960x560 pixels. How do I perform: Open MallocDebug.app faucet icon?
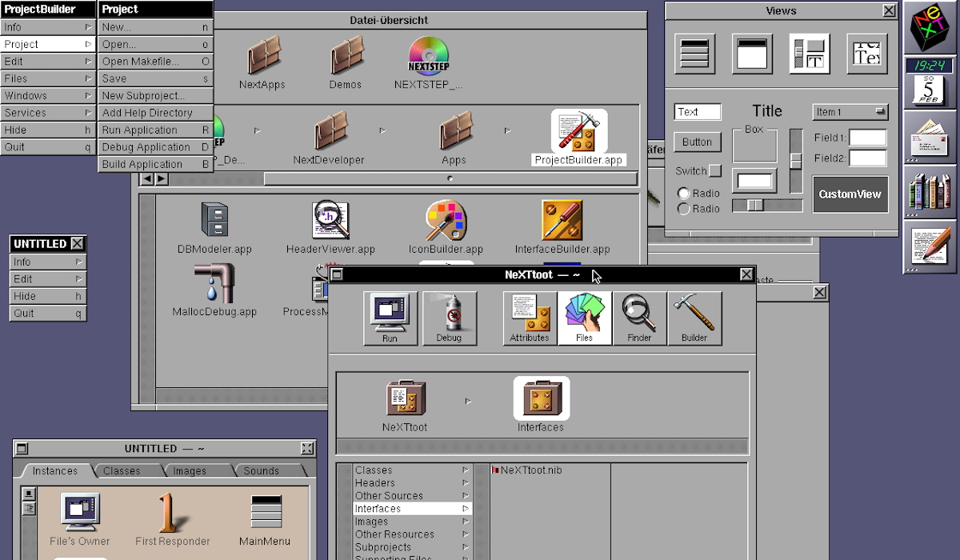tap(214, 283)
